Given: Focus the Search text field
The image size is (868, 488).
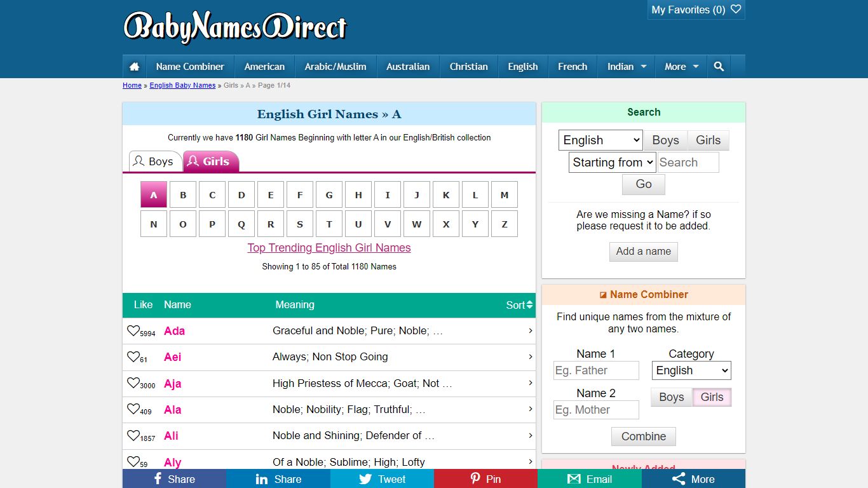Looking at the screenshot, I should point(688,162).
